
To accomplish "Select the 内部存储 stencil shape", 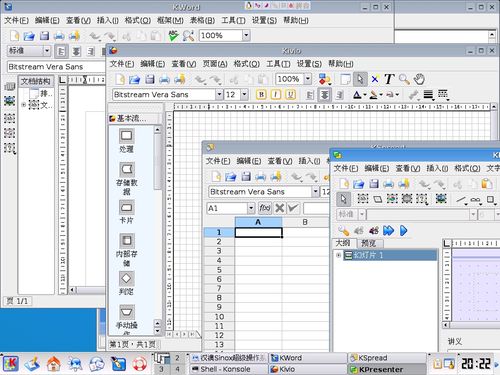I will click(126, 250).
